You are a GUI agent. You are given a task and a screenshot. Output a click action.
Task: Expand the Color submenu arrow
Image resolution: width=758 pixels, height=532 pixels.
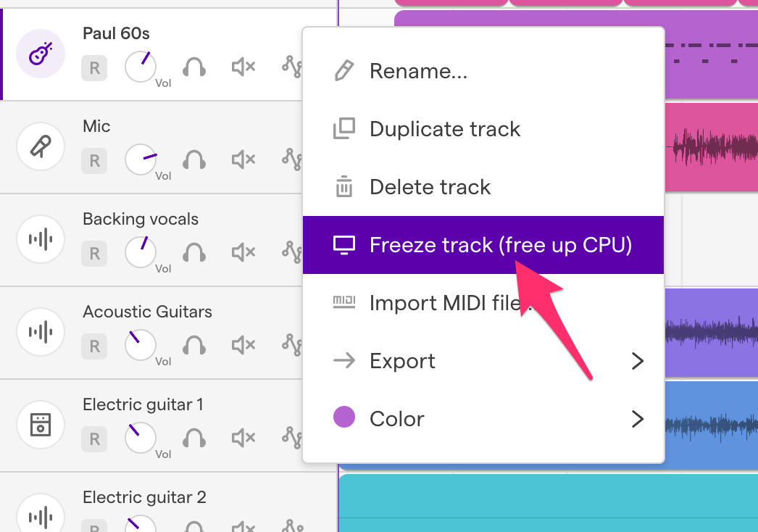point(638,419)
